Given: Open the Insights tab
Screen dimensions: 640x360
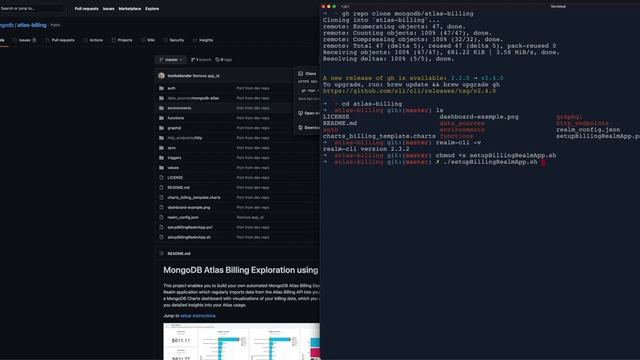Looking at the screenshot, I should tap(203, 40).
